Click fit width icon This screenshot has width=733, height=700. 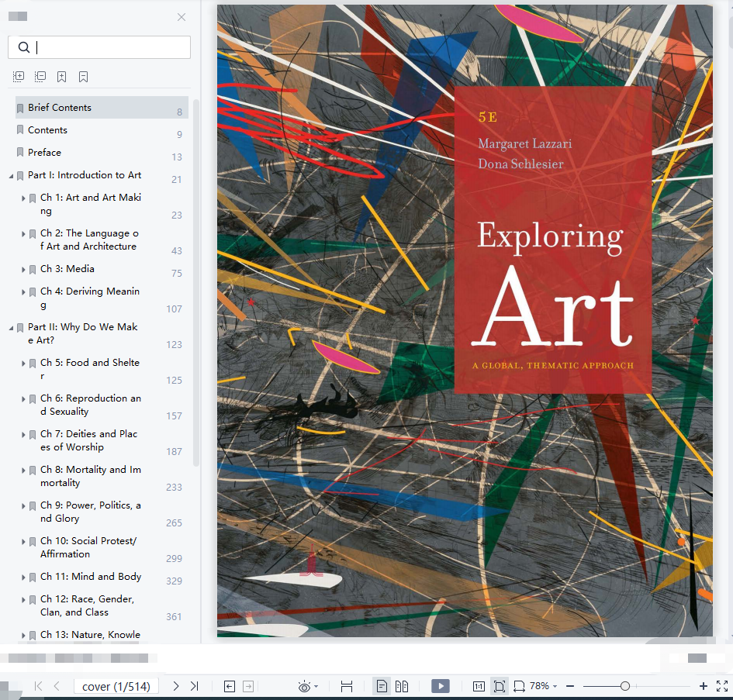[x=519, y=687]
